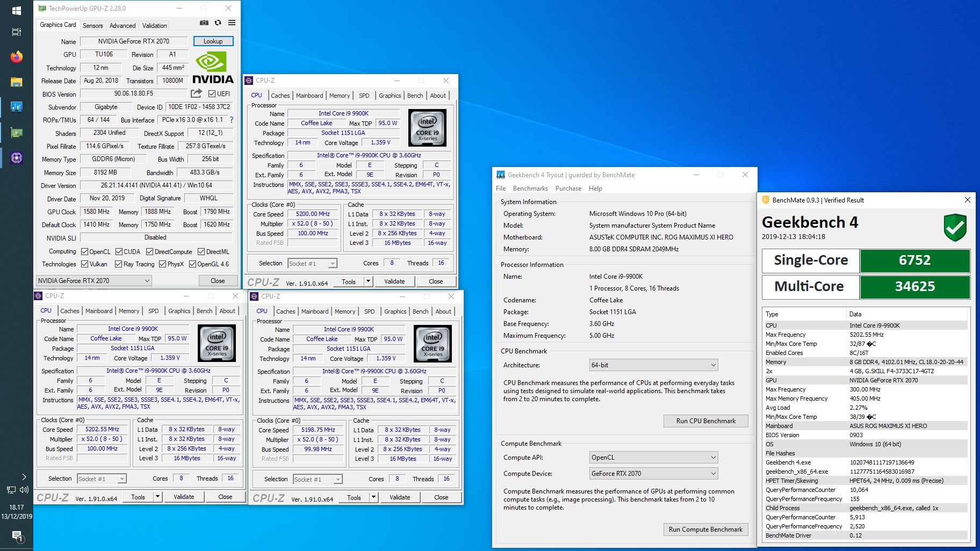Open the Mainboard tab in bottom-left CPU-Z
The width and height of the screenshot is (980, 551).
(99, 311)
